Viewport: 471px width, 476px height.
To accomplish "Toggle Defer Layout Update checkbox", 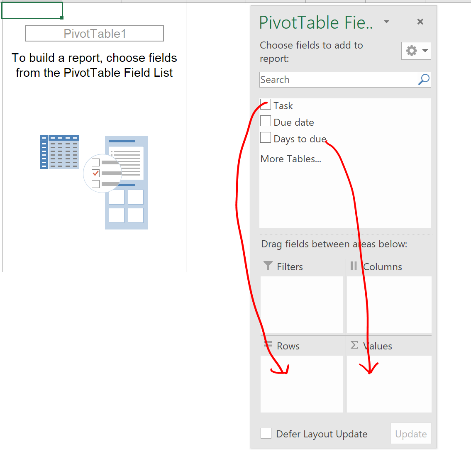I will [266, 433].
